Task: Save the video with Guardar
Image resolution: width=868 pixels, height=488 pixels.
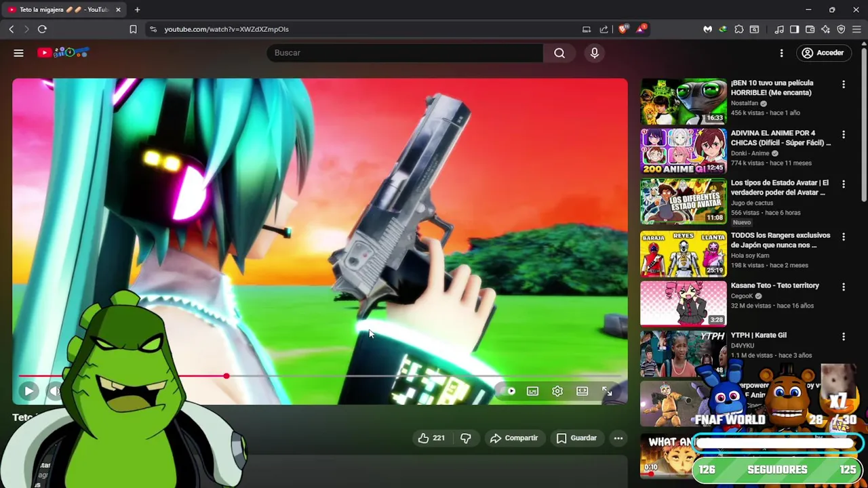Action: click(577, 438)
